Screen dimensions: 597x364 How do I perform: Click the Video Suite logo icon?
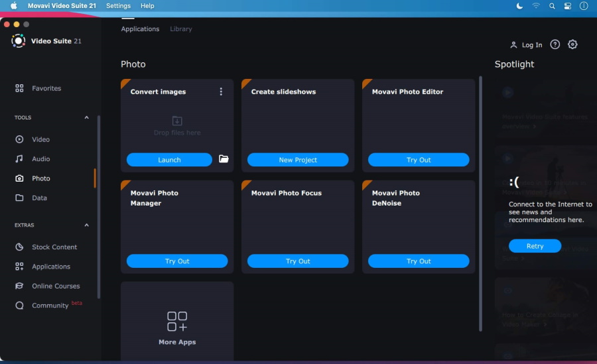point(19,40)
